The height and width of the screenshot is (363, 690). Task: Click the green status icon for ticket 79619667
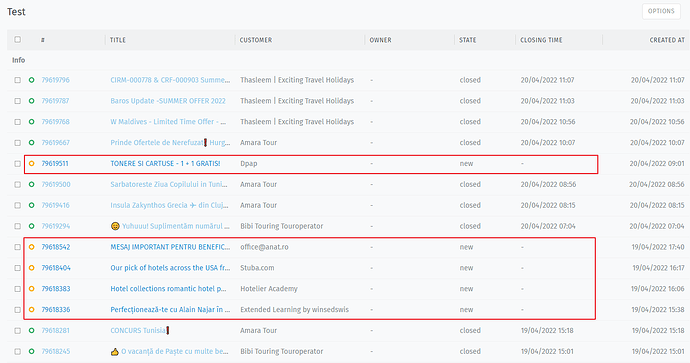(32, 143)
